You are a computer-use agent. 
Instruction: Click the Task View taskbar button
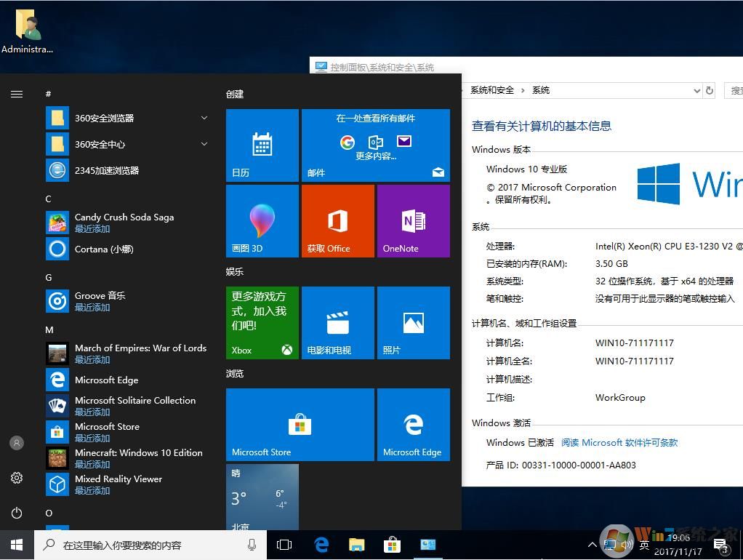point(284,545)
